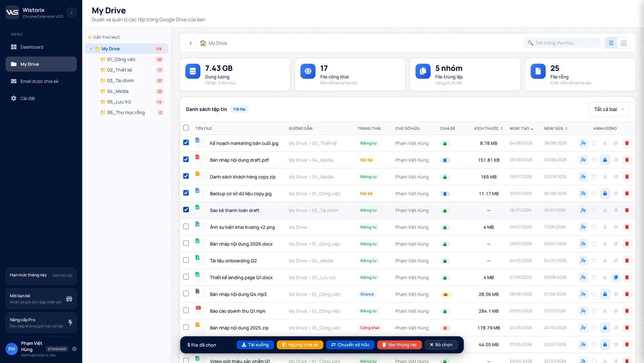Collapse the My Drive tree node arrow
This screenshot has height=363, width=644.
91,49
